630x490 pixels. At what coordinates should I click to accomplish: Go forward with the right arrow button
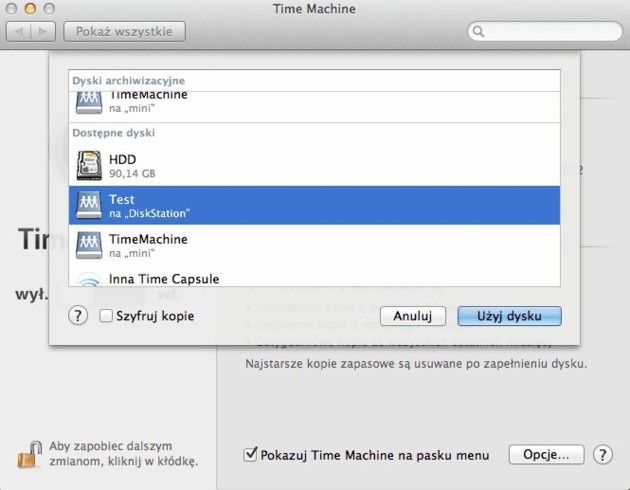pos(43,31)
